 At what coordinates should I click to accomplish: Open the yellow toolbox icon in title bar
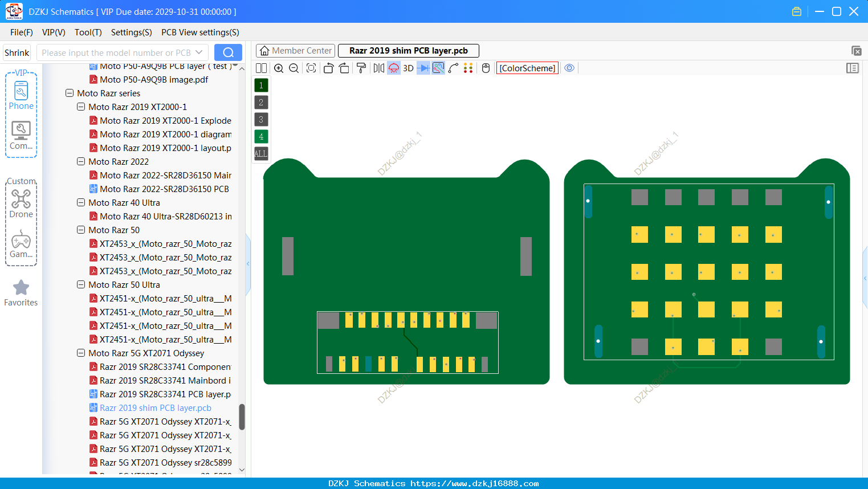tap(797, 11)
